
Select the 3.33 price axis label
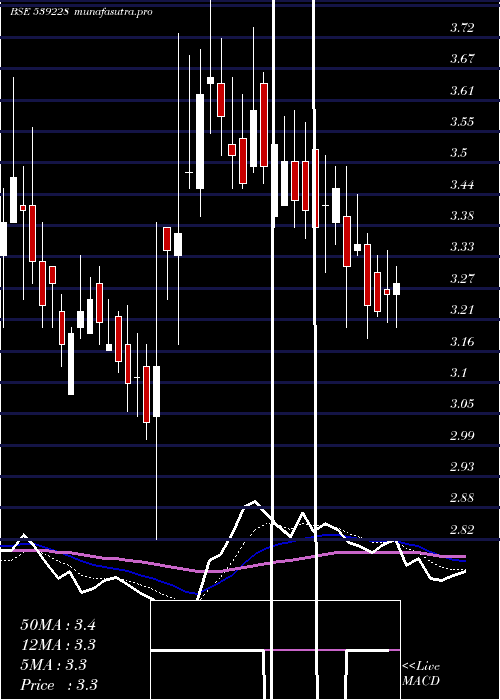(462, 247)
